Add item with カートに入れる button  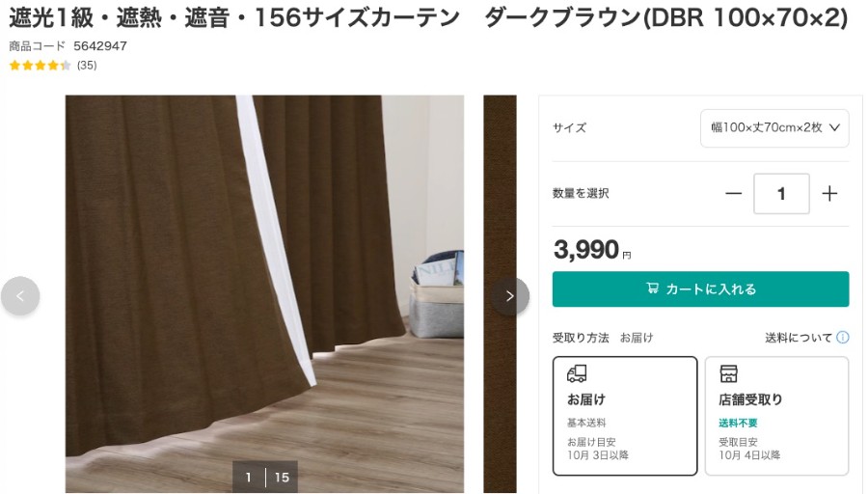pos(700,289)
